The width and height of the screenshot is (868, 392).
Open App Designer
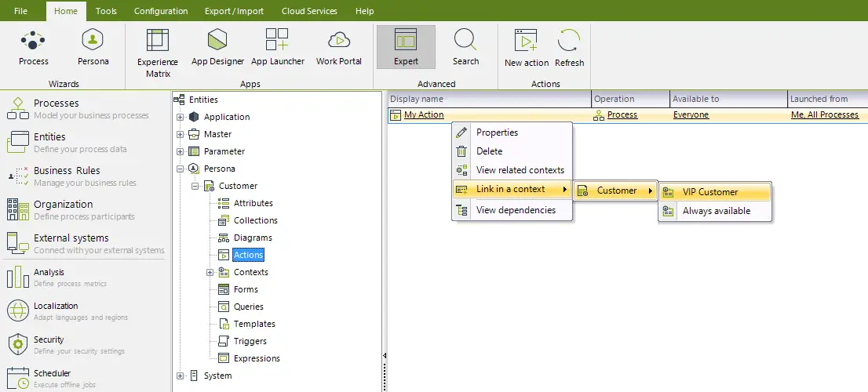pos(217,48)
